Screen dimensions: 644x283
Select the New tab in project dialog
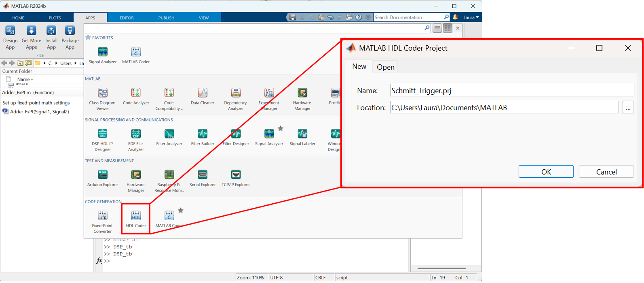tap(359, 66)
